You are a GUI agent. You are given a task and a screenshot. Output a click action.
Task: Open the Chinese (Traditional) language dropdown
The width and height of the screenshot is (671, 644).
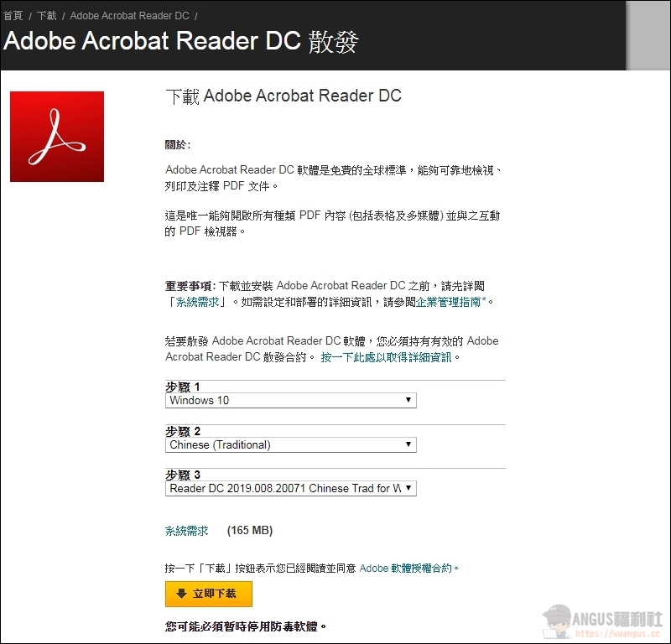click(290, 444)
